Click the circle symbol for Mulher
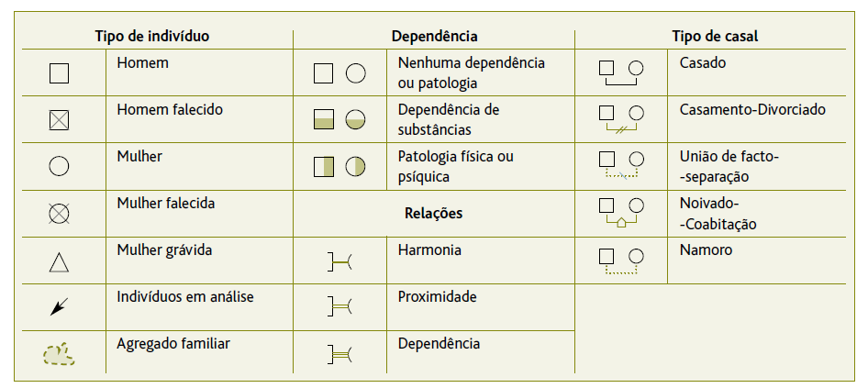The height and width of the screenshot is (388, 868). (59, 166)
